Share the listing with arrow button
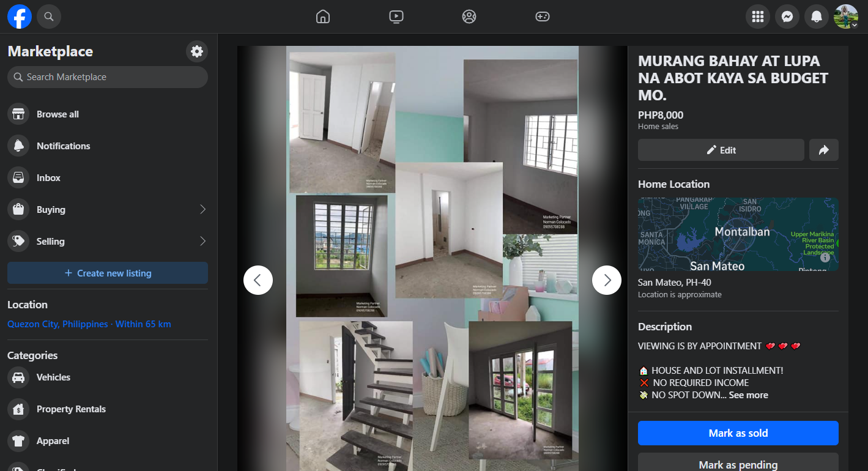Image resolution: width=868 pixels, height=471 pixels. pos(824,150)
